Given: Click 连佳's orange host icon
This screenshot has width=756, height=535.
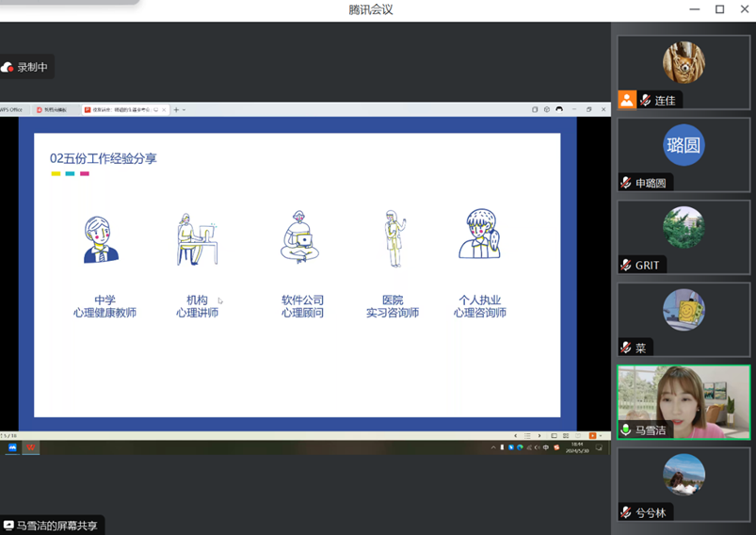Looking at the screenshot, I should coord(627,100).
